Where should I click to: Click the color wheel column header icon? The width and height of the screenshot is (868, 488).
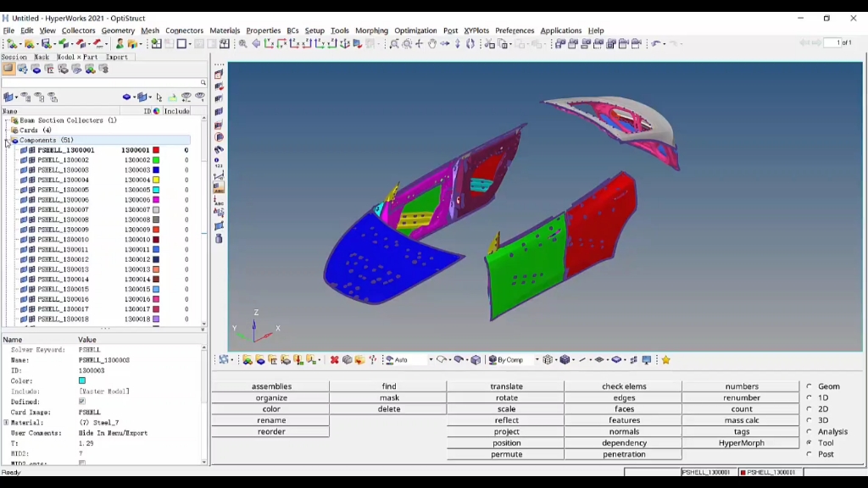[x=157, y=111]
